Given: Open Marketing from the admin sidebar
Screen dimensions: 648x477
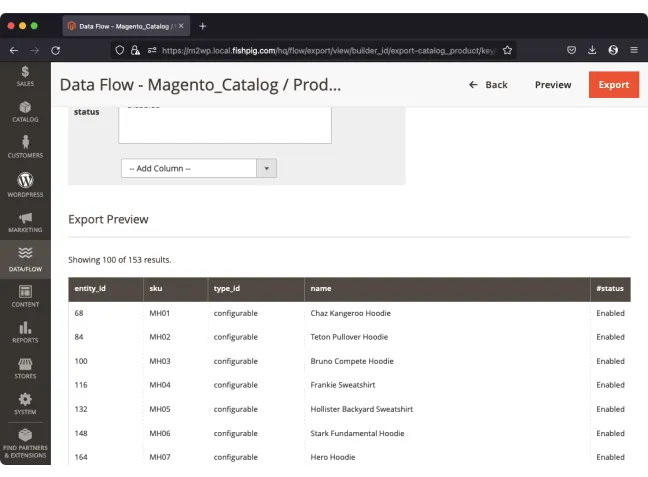Looking at the screenshot, I should point(25,221).
